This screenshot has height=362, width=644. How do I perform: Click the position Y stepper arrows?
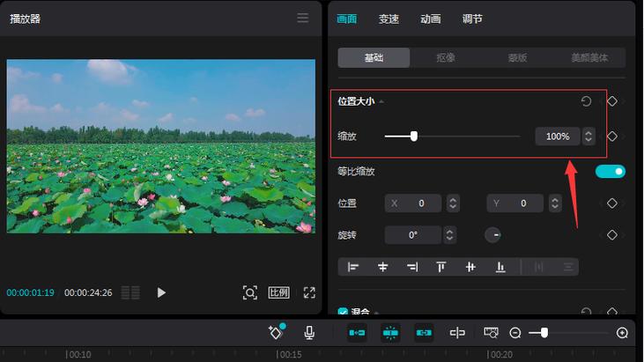point(555,203)
